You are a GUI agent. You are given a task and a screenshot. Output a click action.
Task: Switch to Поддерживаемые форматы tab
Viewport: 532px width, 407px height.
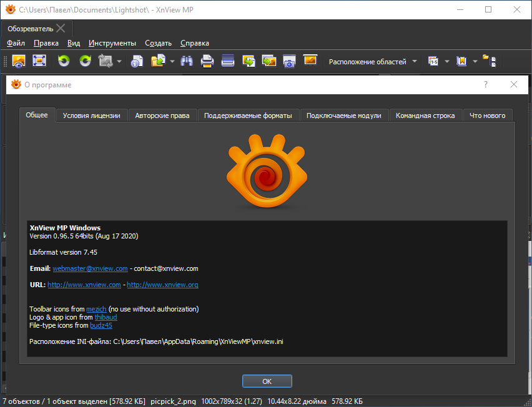[248, 115]
